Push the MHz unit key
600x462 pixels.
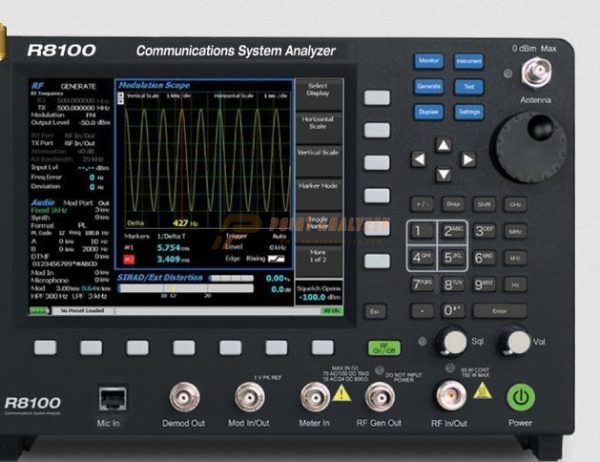(x=515, y=232)
